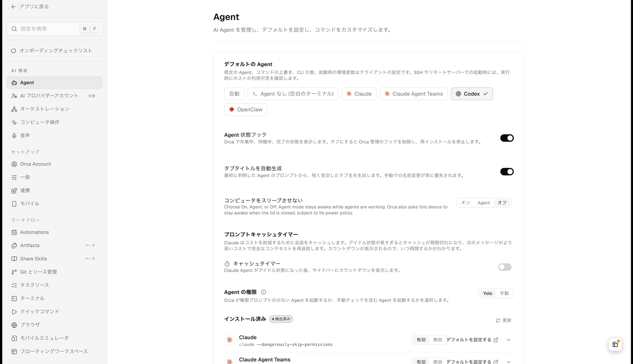Screen dimensions: 633x364
Task: Click the タスクソース checklist icon
Action: [14, 285]
